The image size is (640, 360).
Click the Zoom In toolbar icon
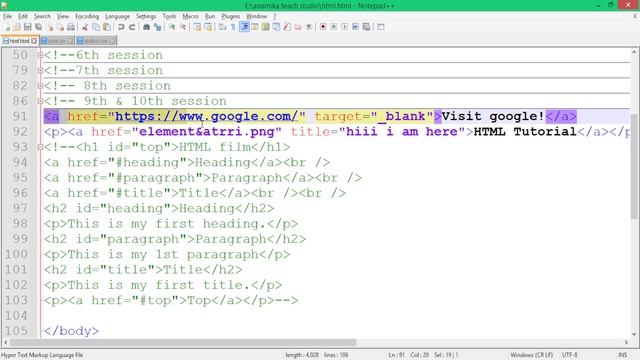[x=172, y=27]
